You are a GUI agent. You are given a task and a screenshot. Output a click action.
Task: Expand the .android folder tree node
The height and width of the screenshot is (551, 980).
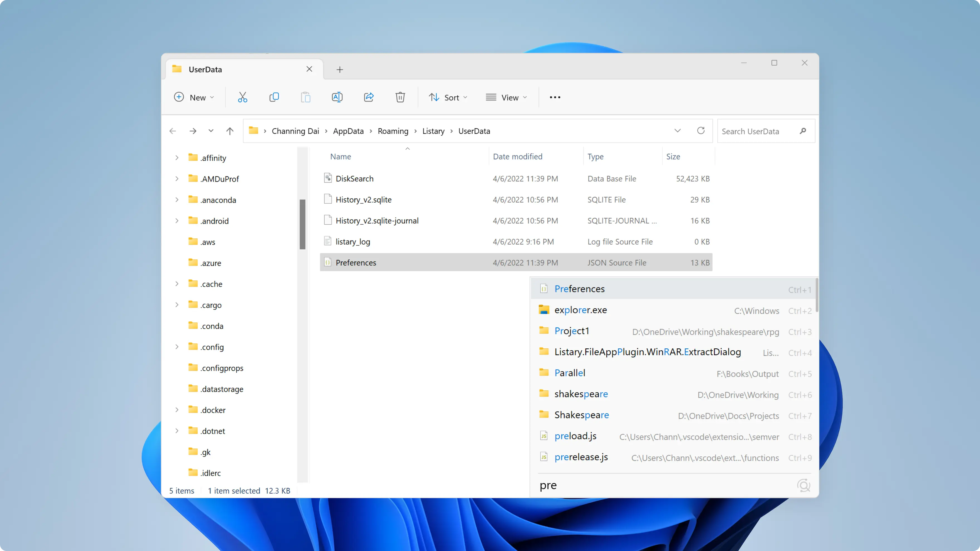point(177,221)
